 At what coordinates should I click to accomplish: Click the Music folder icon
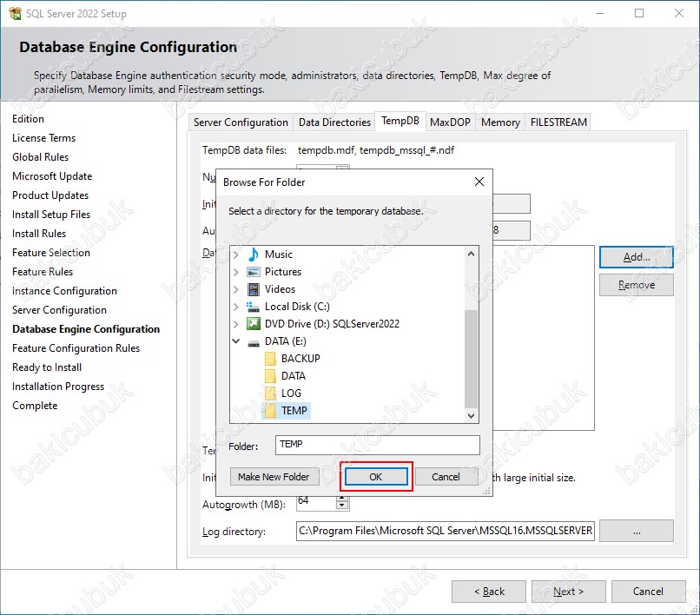[x=253, y=255]
